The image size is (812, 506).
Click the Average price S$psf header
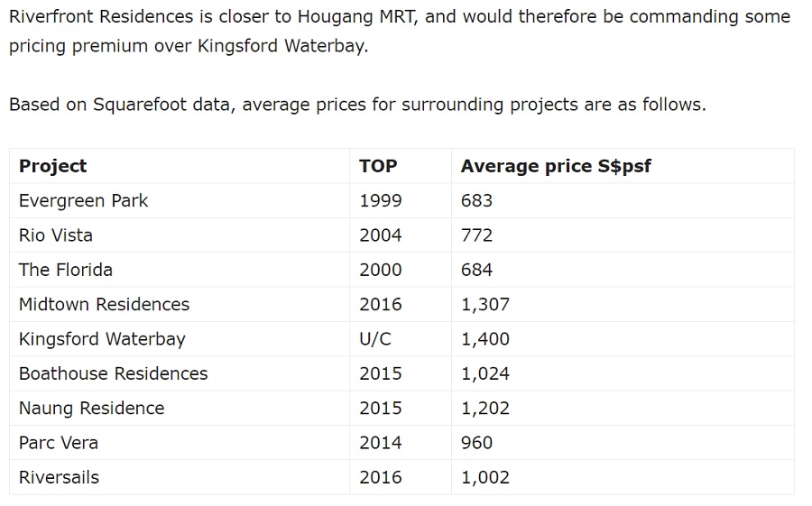[556, 166]
